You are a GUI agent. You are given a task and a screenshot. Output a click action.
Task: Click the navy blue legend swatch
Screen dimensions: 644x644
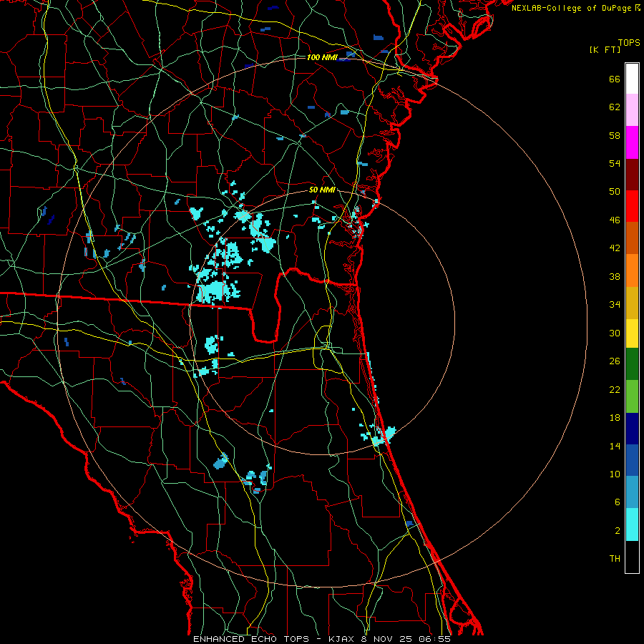632,429
